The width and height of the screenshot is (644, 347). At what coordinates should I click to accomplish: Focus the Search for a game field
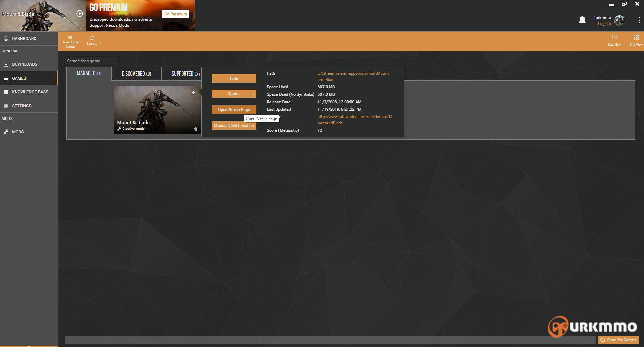pyautogui.click(x=90, y=61)
